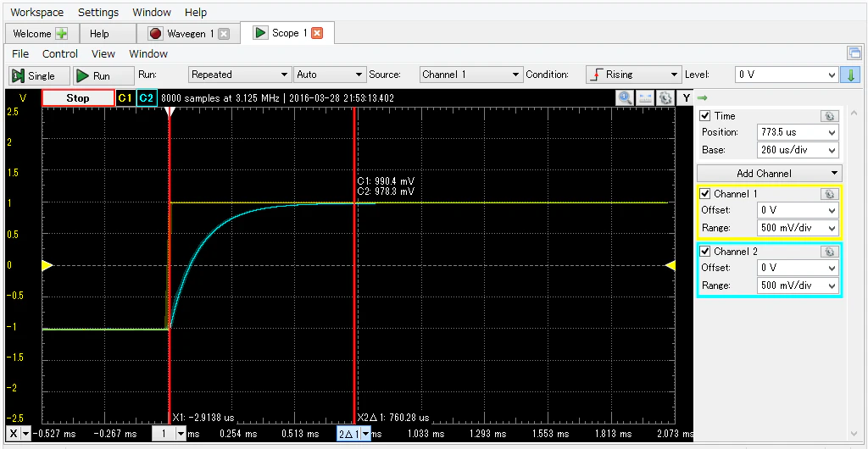The width and height of the screenshot is (868, 449).
Task: Click the left yellow zero-level arrow marker
Action: point(47,266)
